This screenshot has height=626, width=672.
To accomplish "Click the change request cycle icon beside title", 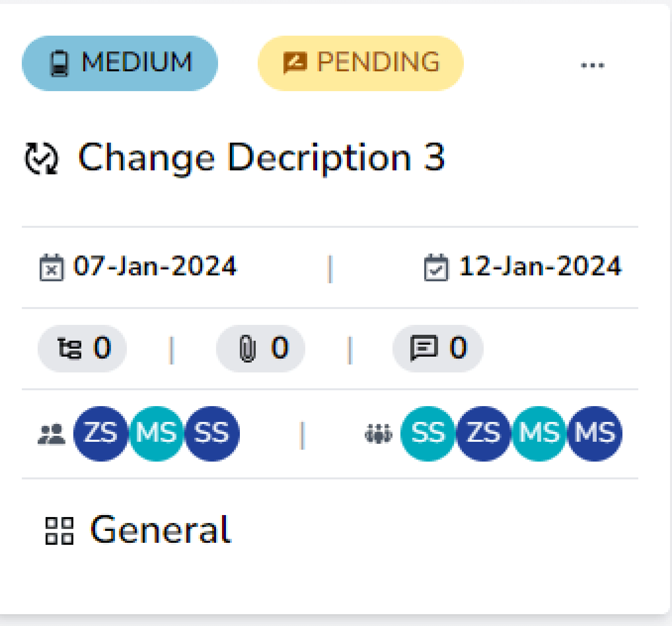I will 42,157.
